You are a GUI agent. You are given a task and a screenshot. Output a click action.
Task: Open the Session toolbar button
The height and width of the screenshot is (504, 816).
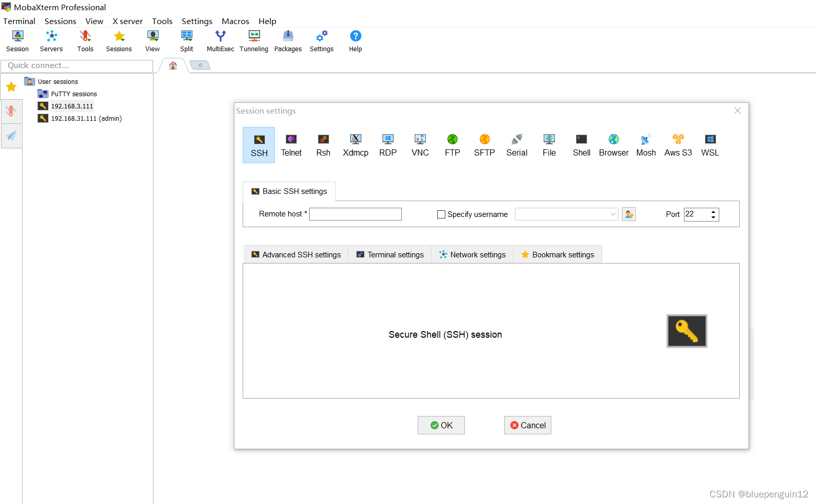tap(17, 41)
